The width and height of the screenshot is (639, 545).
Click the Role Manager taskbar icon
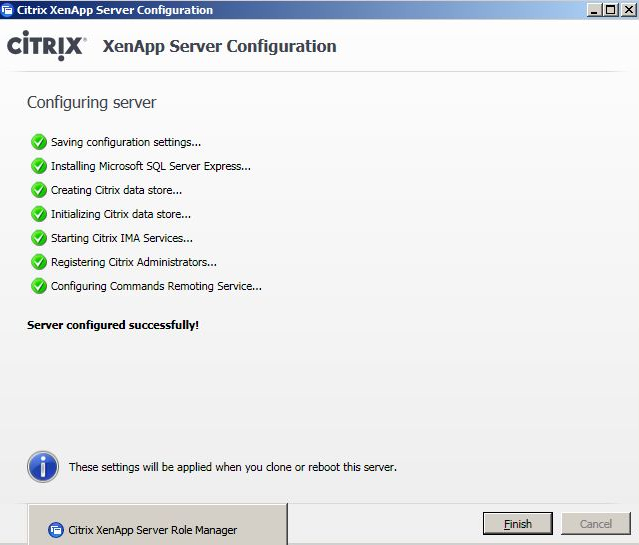pyautogui.click(x=56, y=529)
